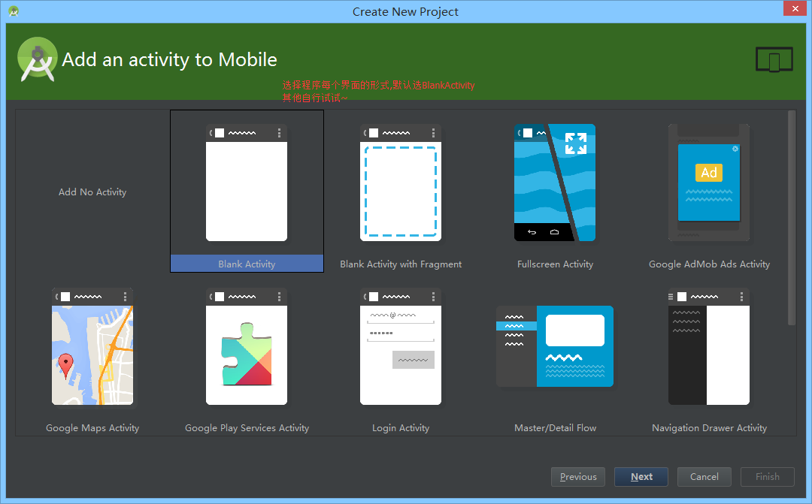The width and height of the screenshot is (812, 504).
Task: Select the Master/Detail Flow template
Action: point(555,346)
